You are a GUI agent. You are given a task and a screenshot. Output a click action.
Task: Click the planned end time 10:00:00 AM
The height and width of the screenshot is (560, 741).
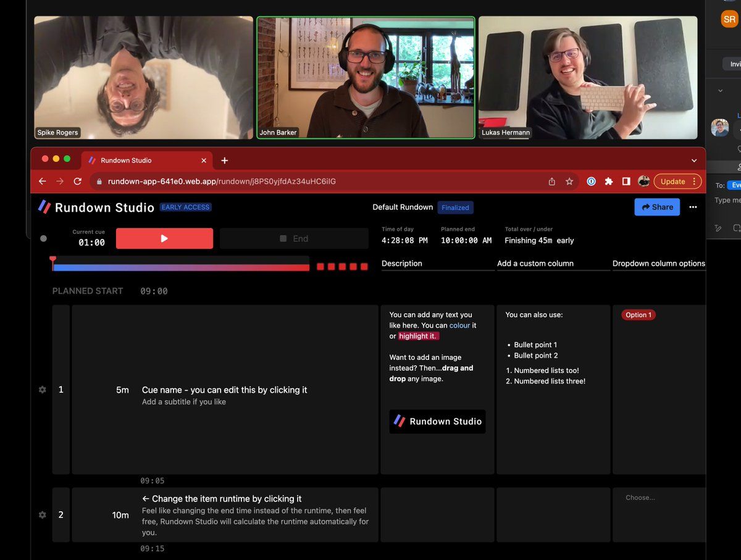(x=466, y=241)
